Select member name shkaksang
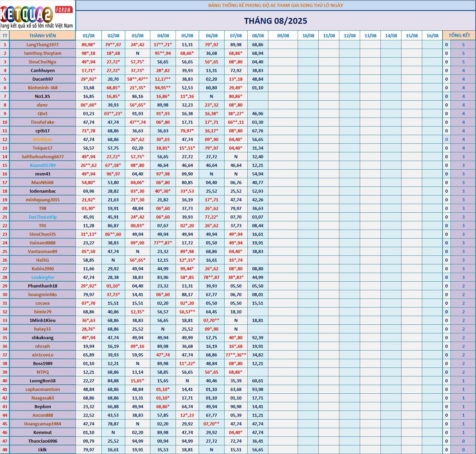 pyautogui.click(x=42, y=337)
